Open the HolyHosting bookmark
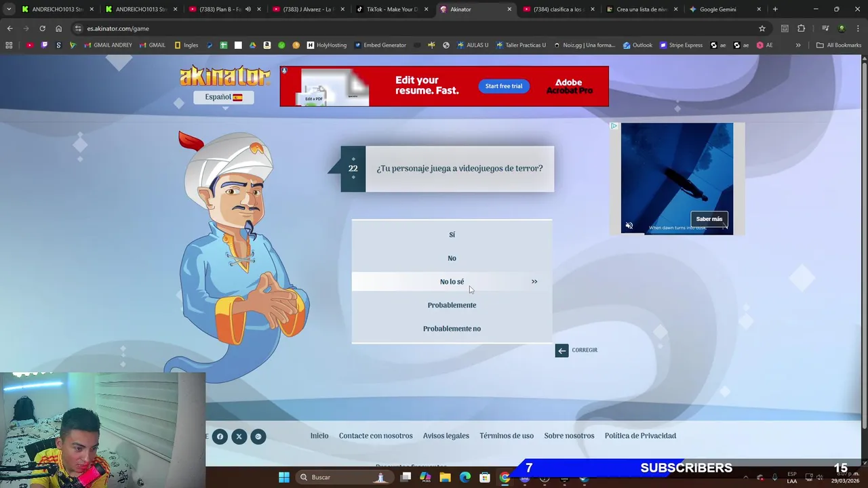This screenshot has height=488, width=868. (x=327, y=45)
